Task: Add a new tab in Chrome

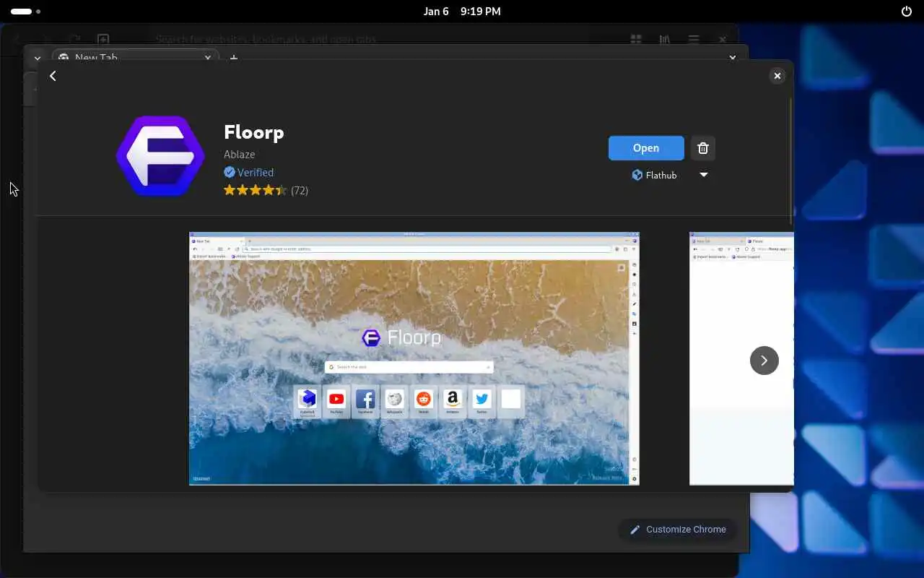Action: pos(234,57)
